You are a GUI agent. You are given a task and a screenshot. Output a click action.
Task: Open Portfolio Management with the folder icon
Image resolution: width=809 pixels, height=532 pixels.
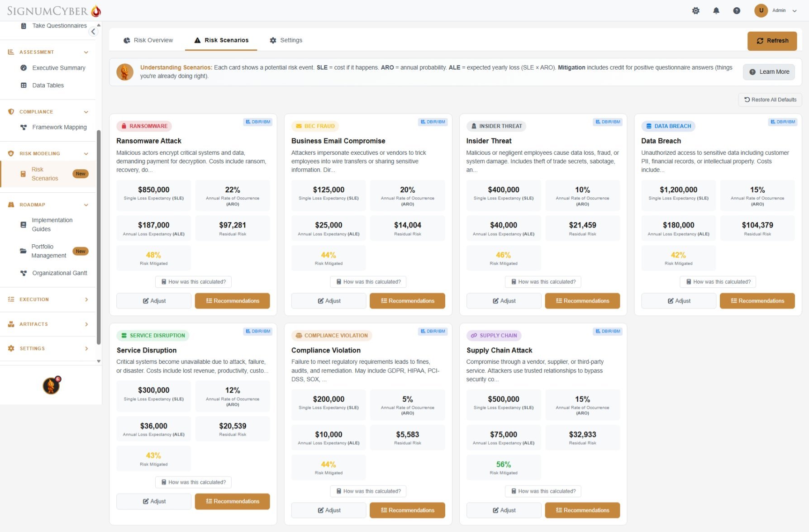[48, 251]
